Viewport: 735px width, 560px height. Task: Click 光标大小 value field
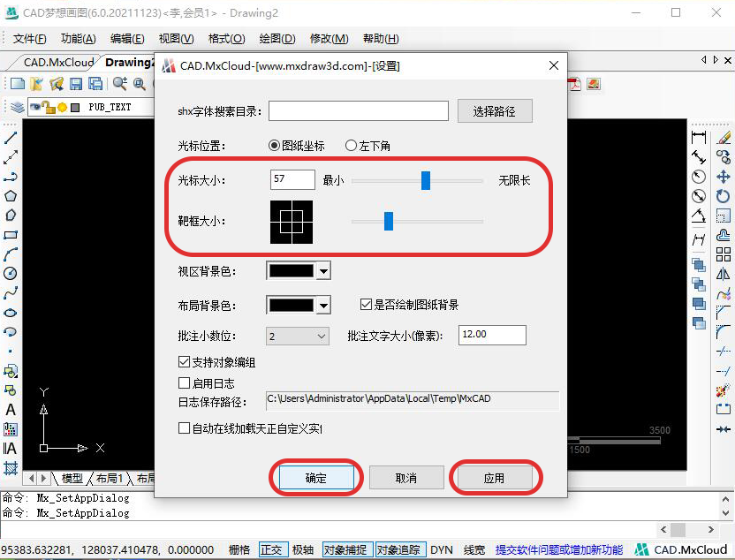(292, 179)
